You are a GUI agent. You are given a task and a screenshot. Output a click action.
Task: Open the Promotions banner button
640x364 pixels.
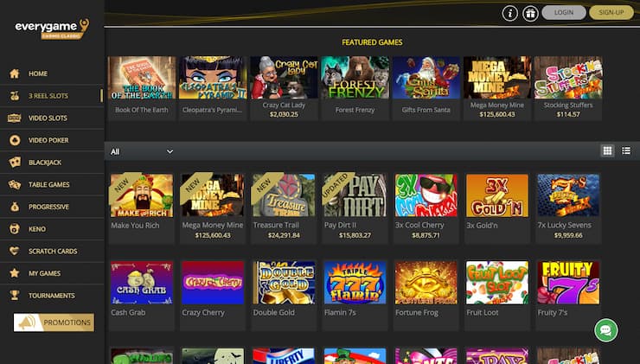pos(54,322)
